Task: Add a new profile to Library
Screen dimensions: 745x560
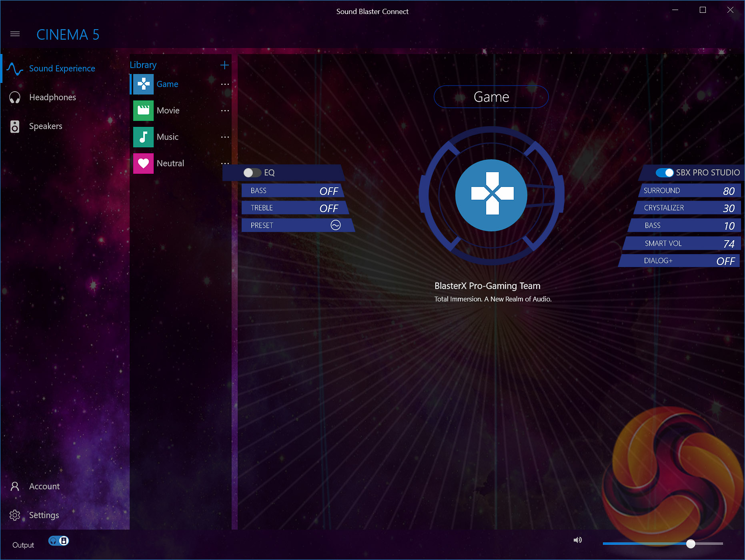Action: 224,65
